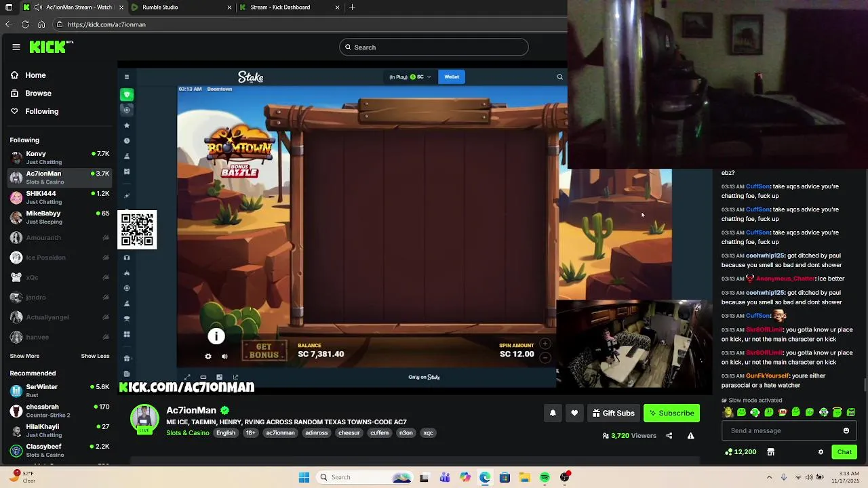Click the star favorites icon in Stake sidebar
The width and height of the screenshot is (868, 488).
pyautogui.click(x=127, y=125)
